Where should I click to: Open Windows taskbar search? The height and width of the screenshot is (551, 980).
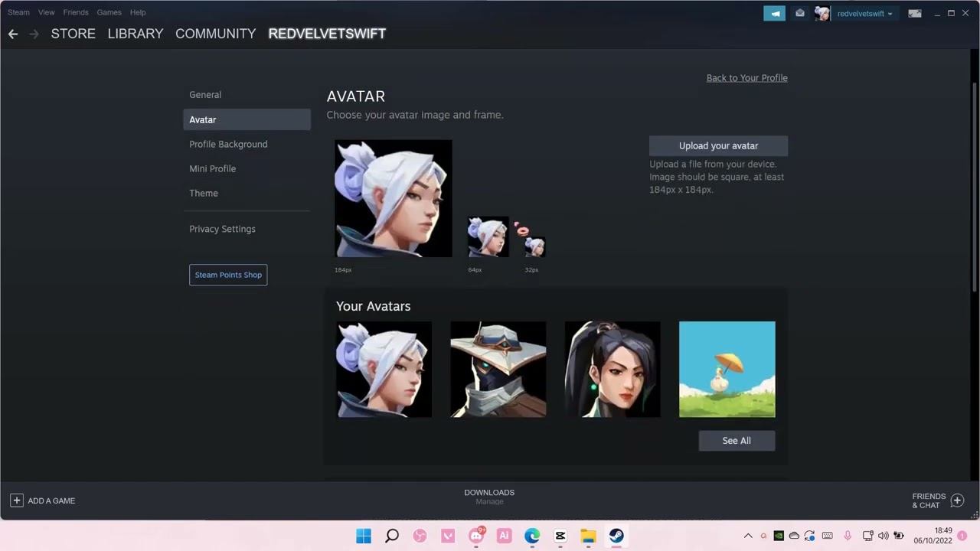click(392, 536)
